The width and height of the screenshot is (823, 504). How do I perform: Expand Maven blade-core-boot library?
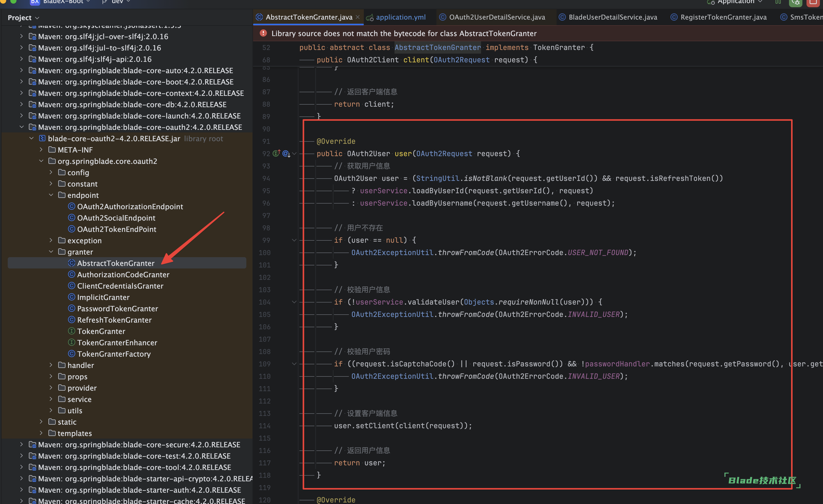[22, 81]
